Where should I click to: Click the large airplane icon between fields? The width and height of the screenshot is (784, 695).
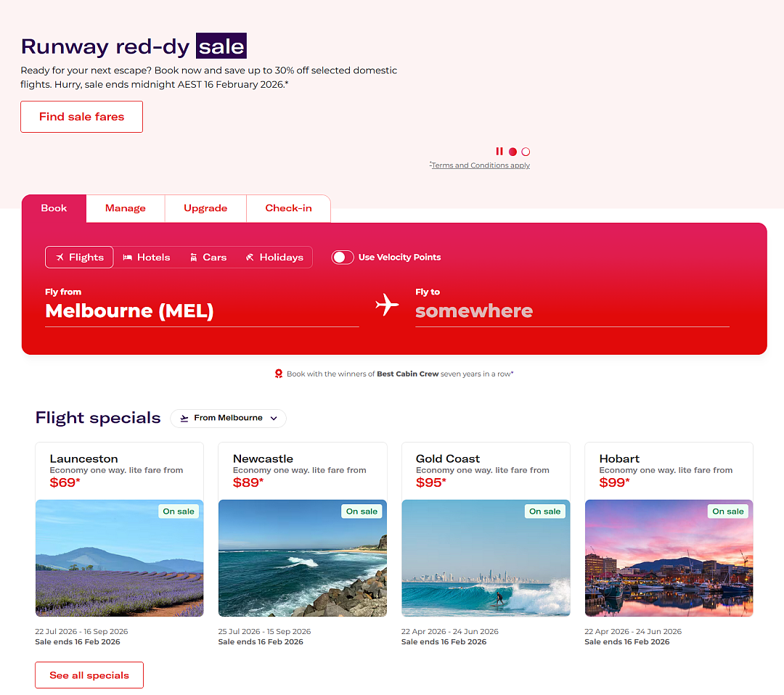coord(387,305)
